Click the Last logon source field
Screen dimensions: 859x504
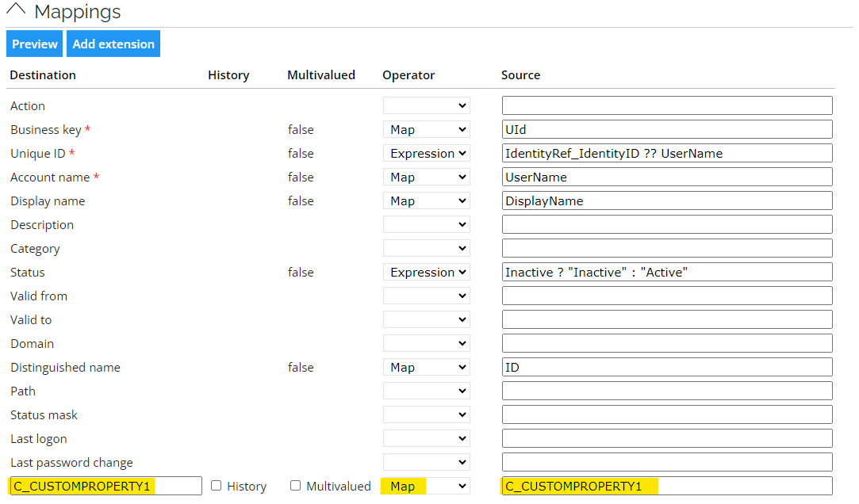coord(667,438)
